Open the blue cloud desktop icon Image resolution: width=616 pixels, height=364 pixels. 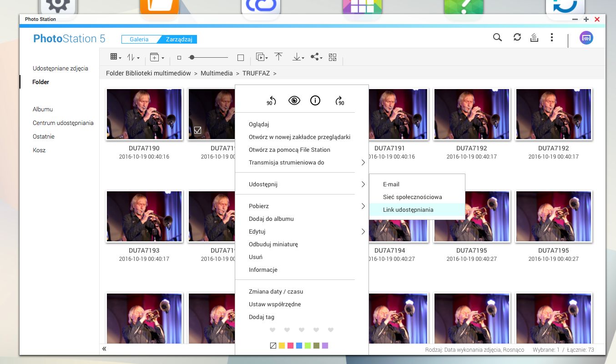click(261, 7)
